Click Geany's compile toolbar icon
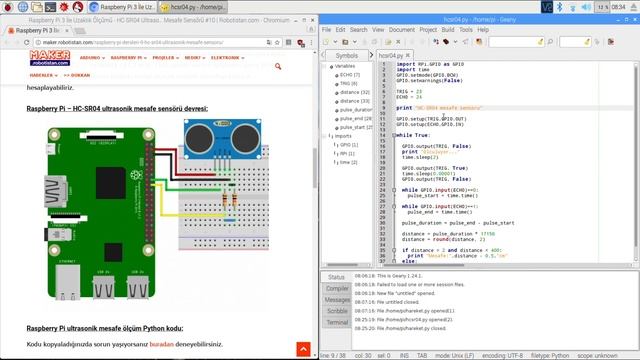This screenshot has height=360, width=640. point(436,42)
